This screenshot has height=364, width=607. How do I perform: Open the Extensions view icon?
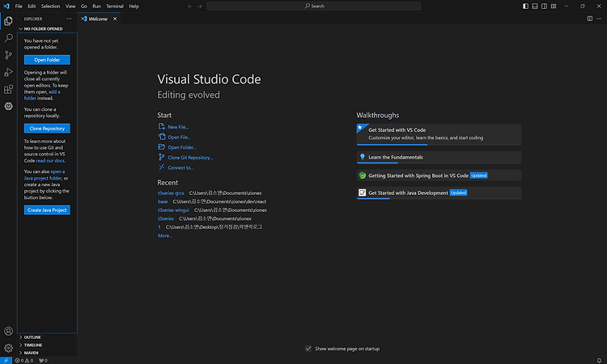tap(8, 89)
